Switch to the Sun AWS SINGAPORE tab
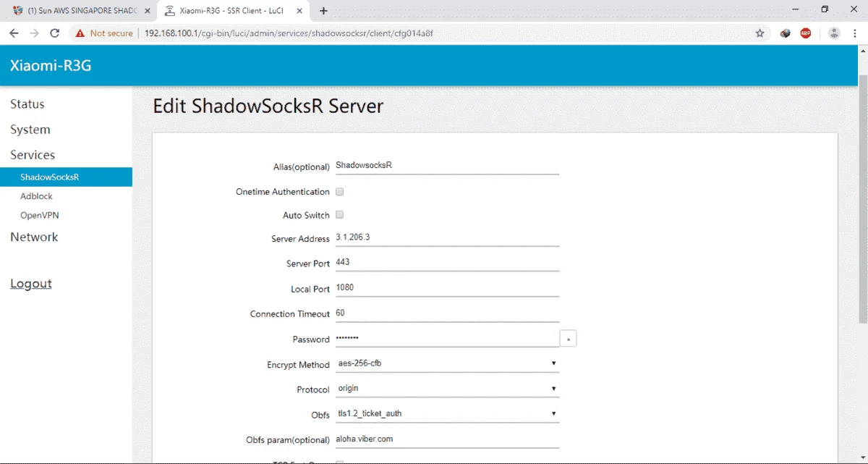The image size is (868, 464). (80, 11)
